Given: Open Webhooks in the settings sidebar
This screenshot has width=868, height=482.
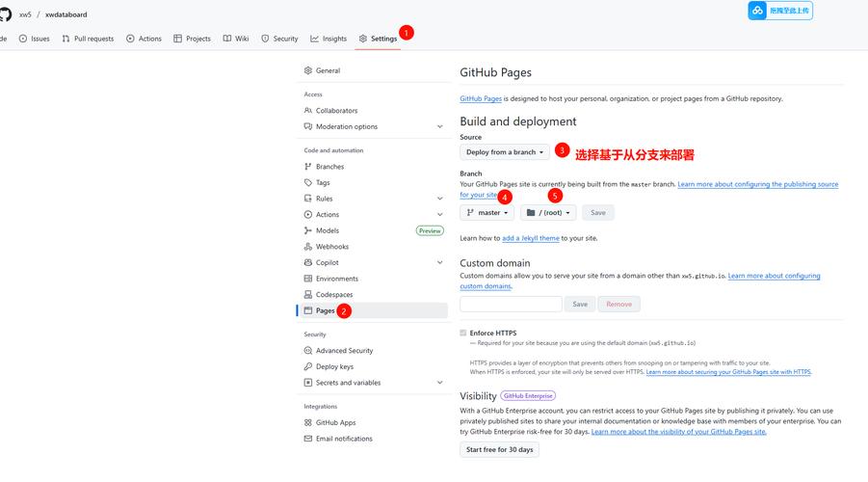Looking at the screenshot, I should click(332, 247).
